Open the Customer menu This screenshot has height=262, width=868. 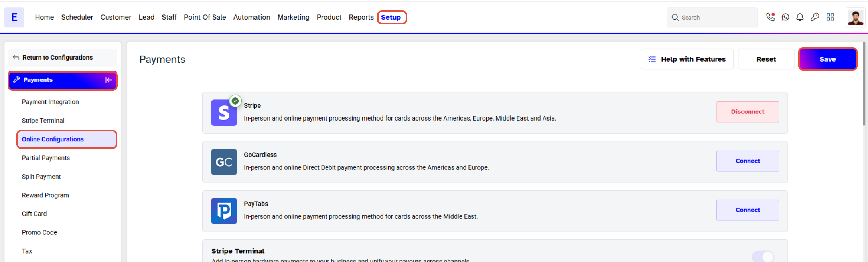tap(116, 17)
